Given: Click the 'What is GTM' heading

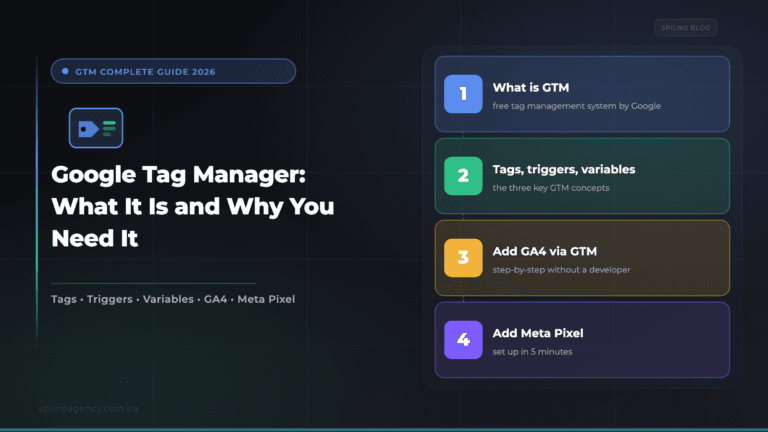Looking at the screenshot, I should click(531, 88).
